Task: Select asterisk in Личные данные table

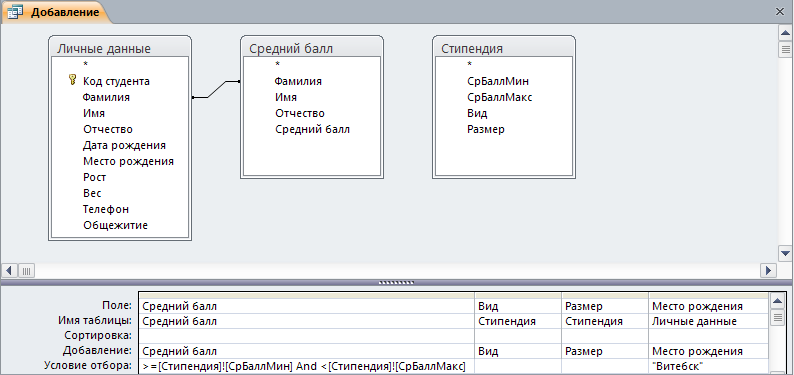Action: (85, 65)
